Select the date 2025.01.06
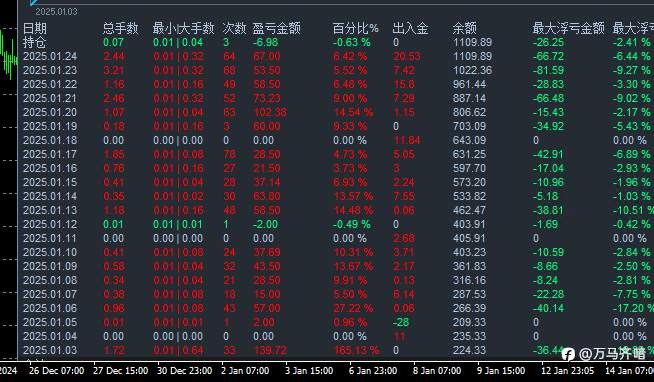654x382 pixels. [x=50, y=308]
